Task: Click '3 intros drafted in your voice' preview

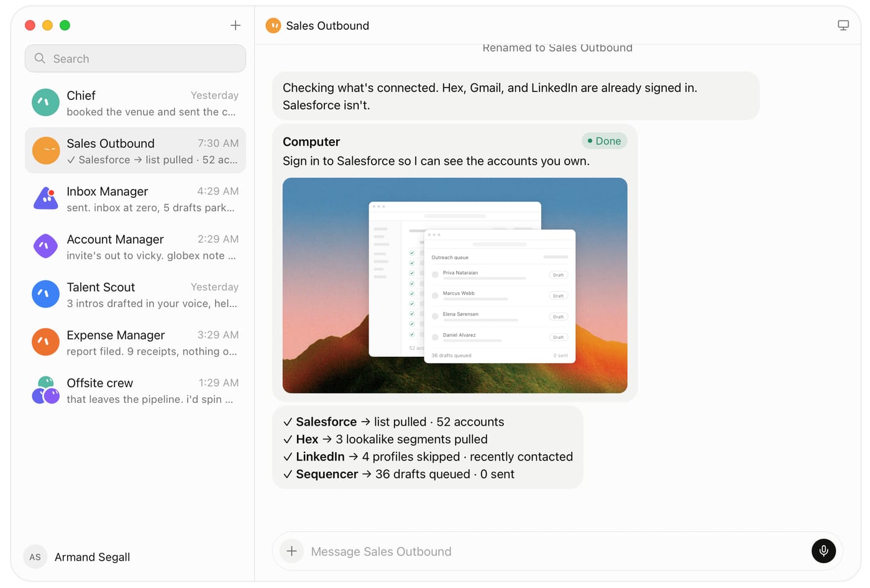Action: pyautogui.click(x=152, y=303)
